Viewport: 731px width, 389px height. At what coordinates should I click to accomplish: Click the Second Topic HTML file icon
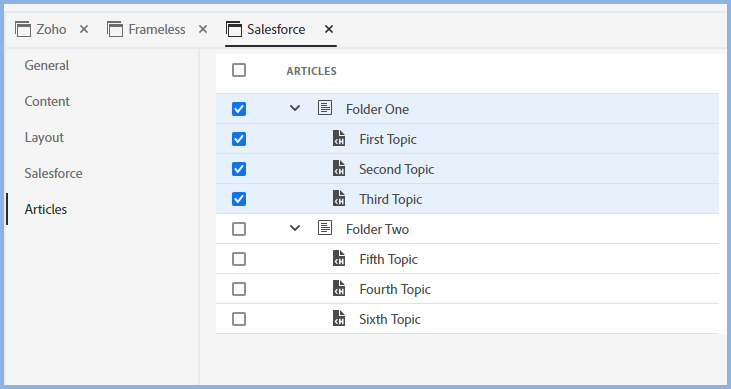(x=339, y=168)
